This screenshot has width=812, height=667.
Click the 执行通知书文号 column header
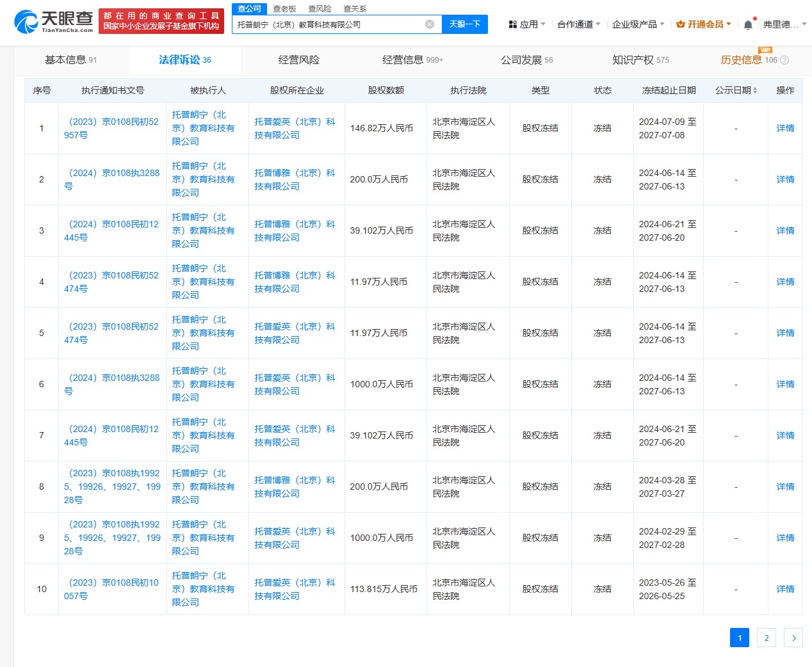[x=113, y=90]
